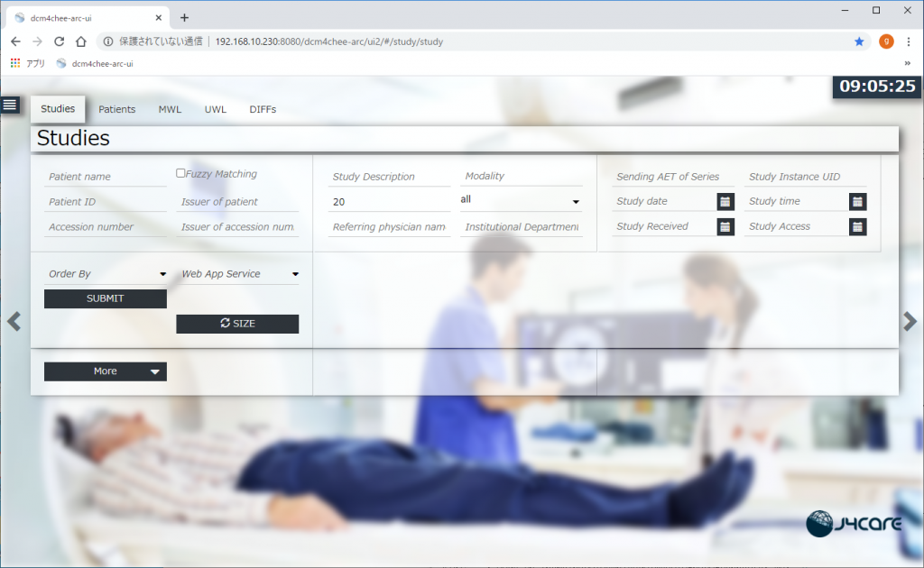The height and width of the screenshot is (568, 924).
Task: Click the SIZE refresh button
Action: coord(237,324)
